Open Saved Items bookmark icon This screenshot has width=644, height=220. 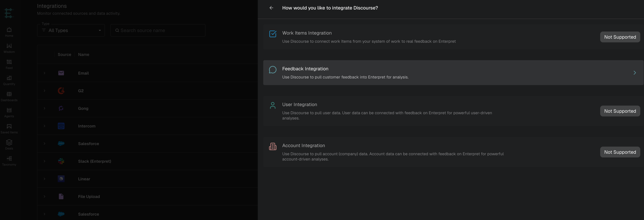point(9,126)
